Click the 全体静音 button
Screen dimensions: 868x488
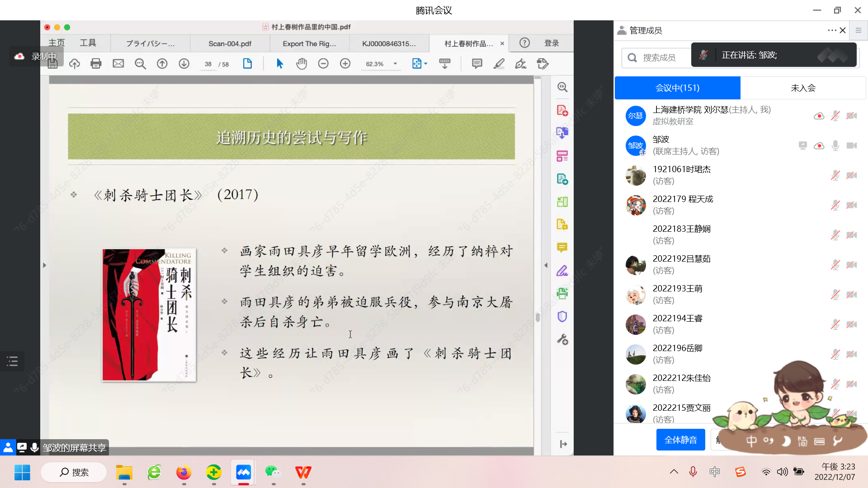[x=680, y=440]
